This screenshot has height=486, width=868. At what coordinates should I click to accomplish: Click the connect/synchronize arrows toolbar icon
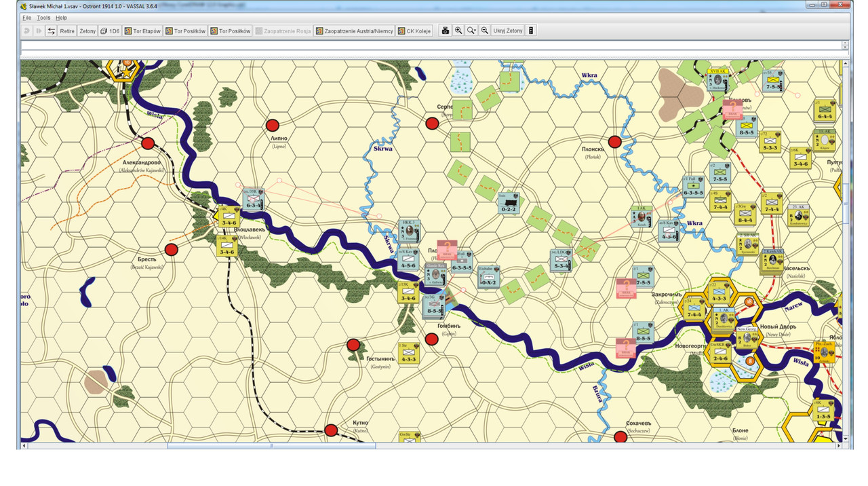[x=51, y=31]
